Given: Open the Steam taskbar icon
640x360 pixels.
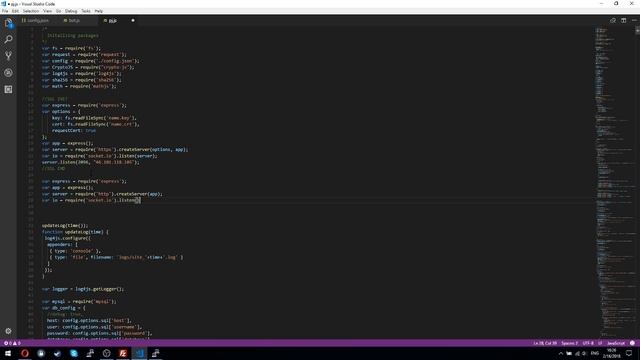Looking at the screenshot, I should point(57,353).
